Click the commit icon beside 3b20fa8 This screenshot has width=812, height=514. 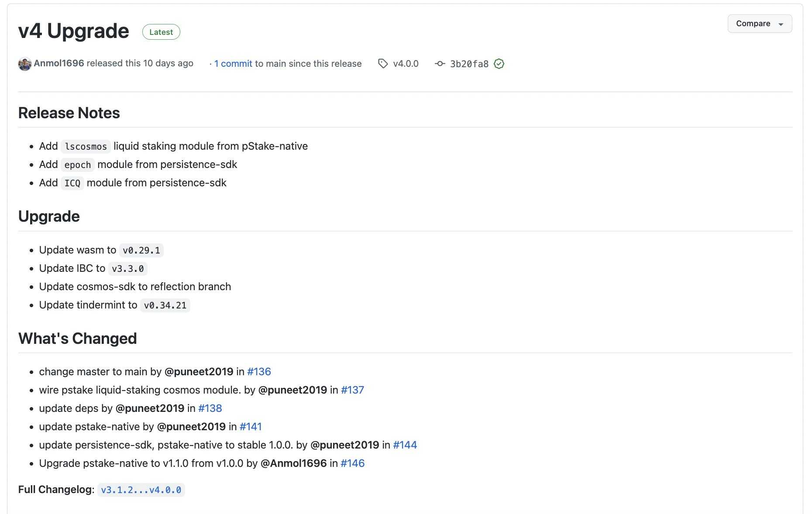click(x=440, y=64)
